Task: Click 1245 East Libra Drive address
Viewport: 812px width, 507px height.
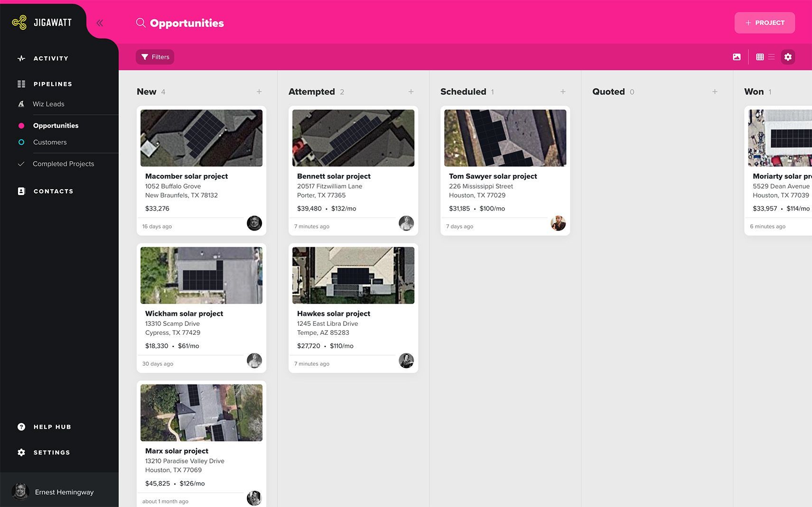Action: pyautogui.click(x=327, y=323)
